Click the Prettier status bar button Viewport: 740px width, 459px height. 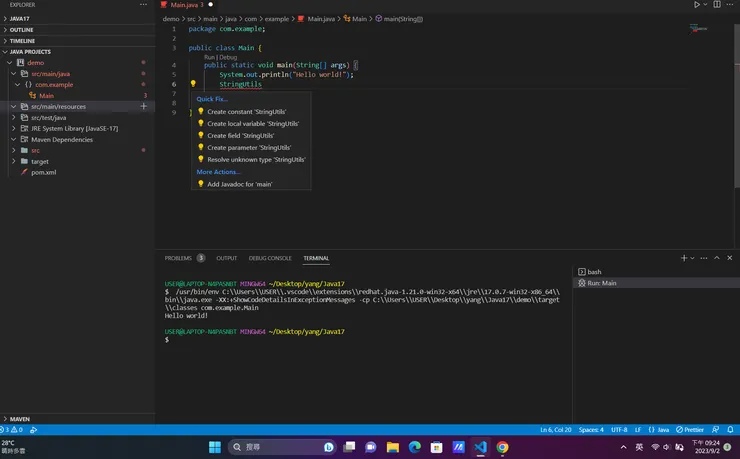tap(690, 429)
